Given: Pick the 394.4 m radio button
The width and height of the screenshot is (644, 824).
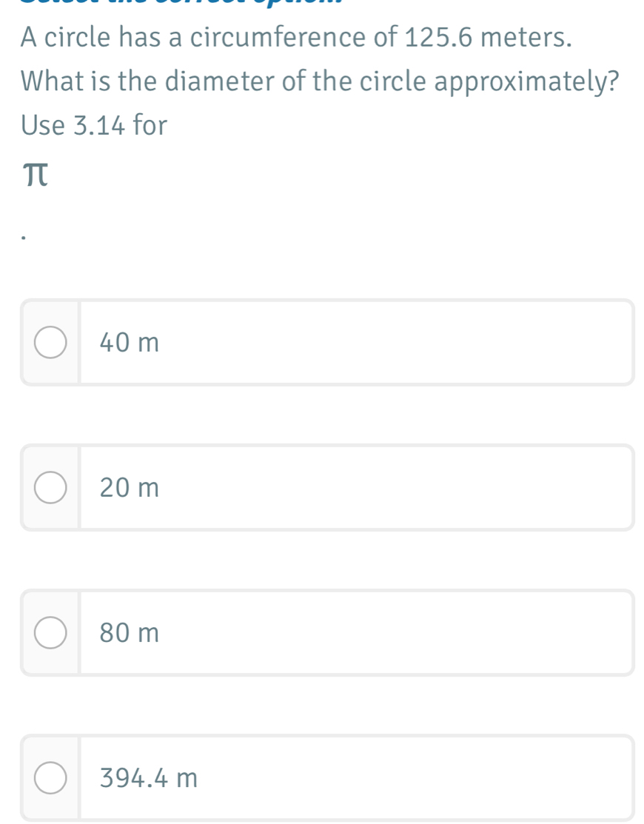Looking at the screenshot, I should click(50, 778).
